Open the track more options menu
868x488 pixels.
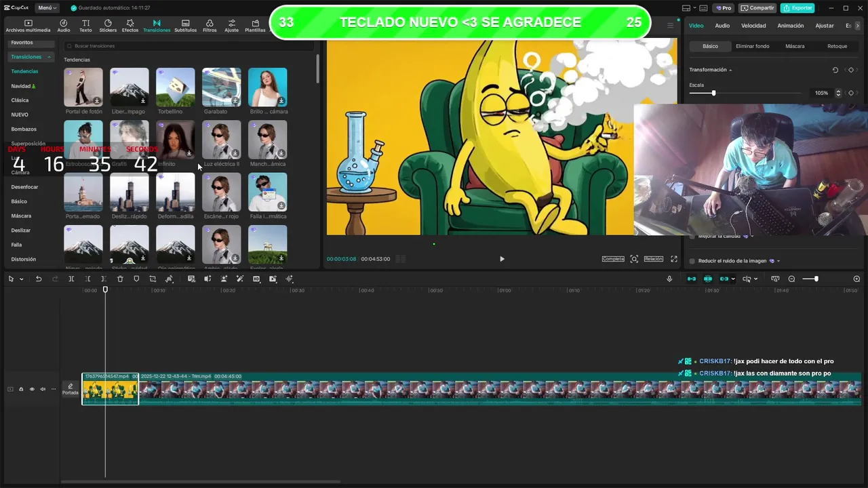coord(54,389)
